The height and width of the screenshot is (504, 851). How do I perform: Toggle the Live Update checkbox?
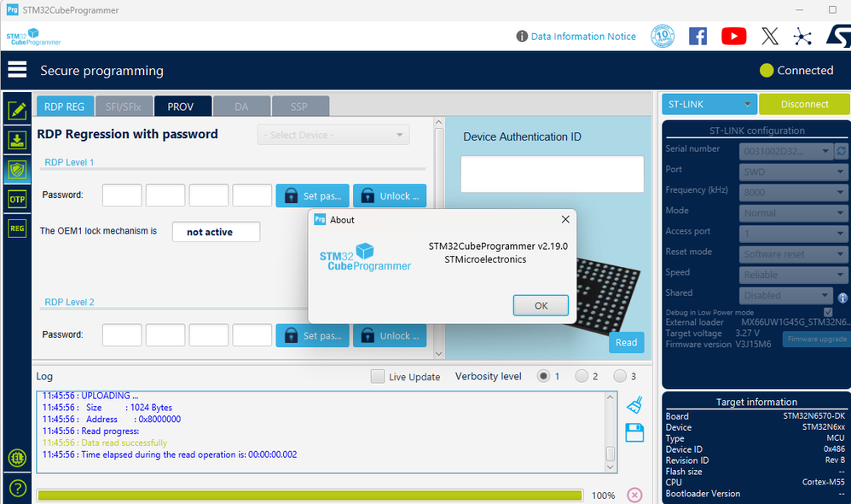click(378, 376)
